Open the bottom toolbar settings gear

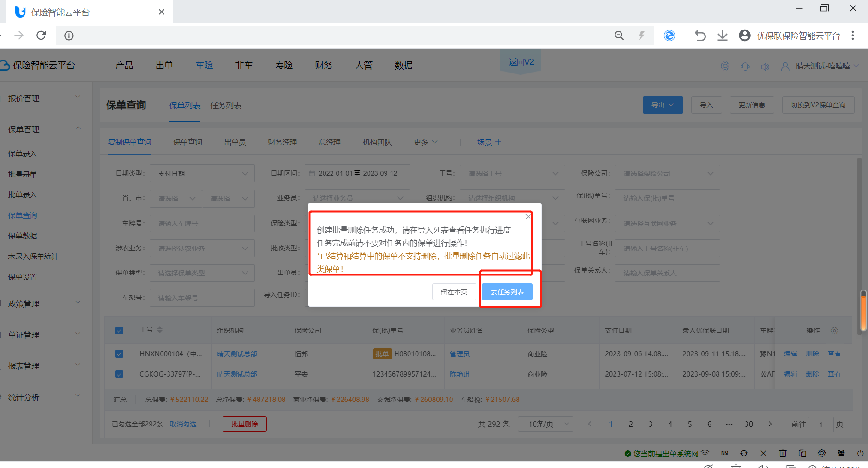click(822, 453)
